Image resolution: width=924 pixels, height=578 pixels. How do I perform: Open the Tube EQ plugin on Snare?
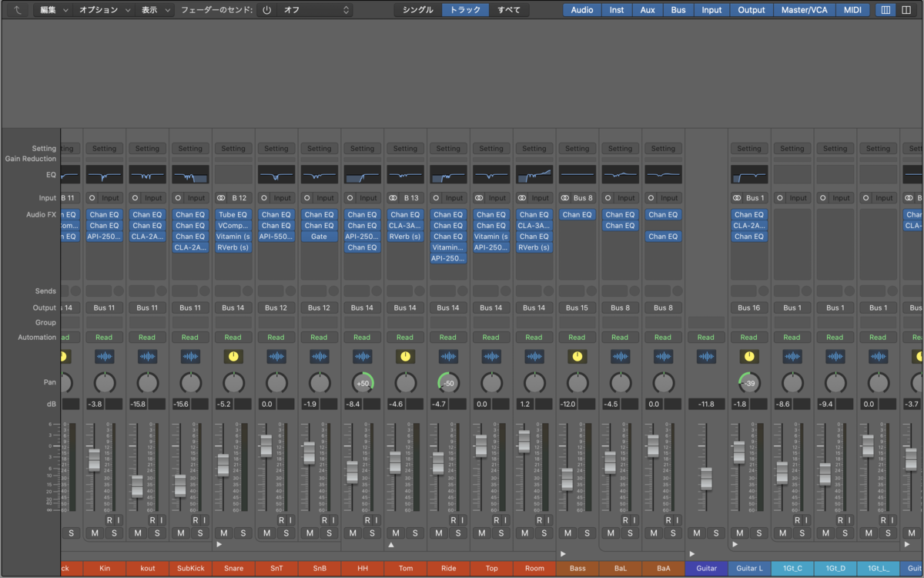(233, 215)
